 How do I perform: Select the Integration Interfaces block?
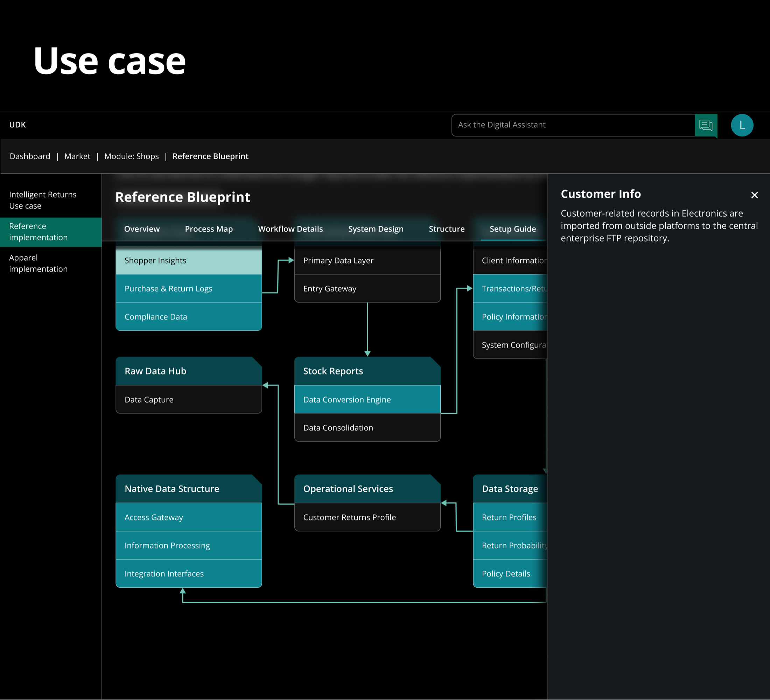click(x=189, y=574)
